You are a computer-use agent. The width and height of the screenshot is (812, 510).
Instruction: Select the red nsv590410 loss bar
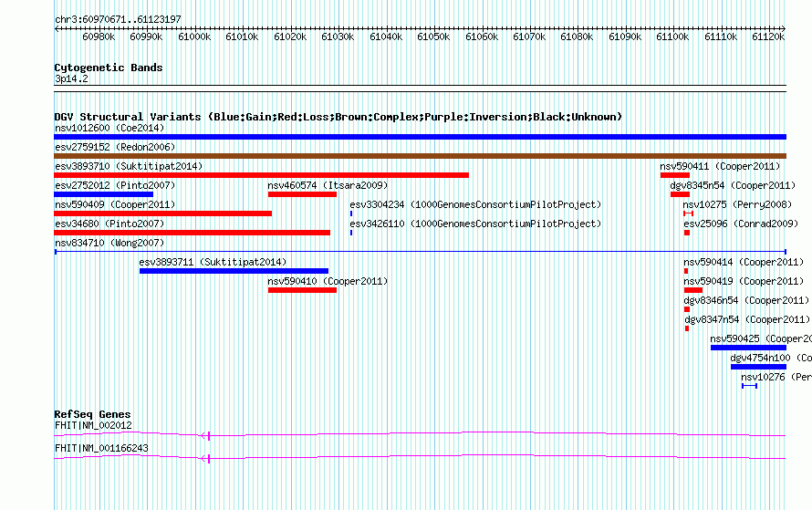point(302,290)
